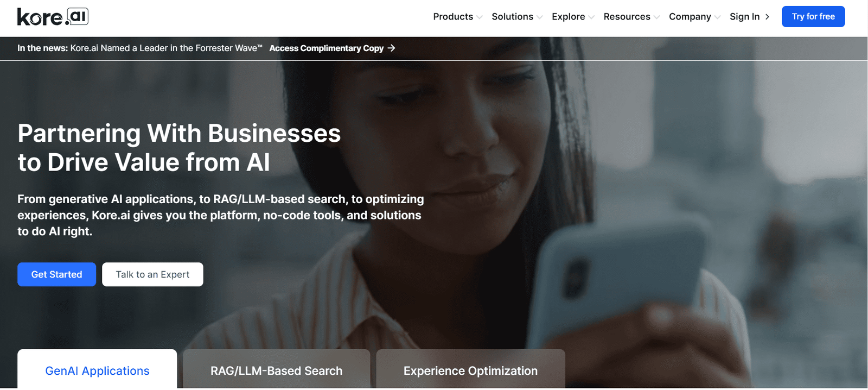Click the Sign In link
Viewport: 868px width, 390px height.
coord(744,17)
